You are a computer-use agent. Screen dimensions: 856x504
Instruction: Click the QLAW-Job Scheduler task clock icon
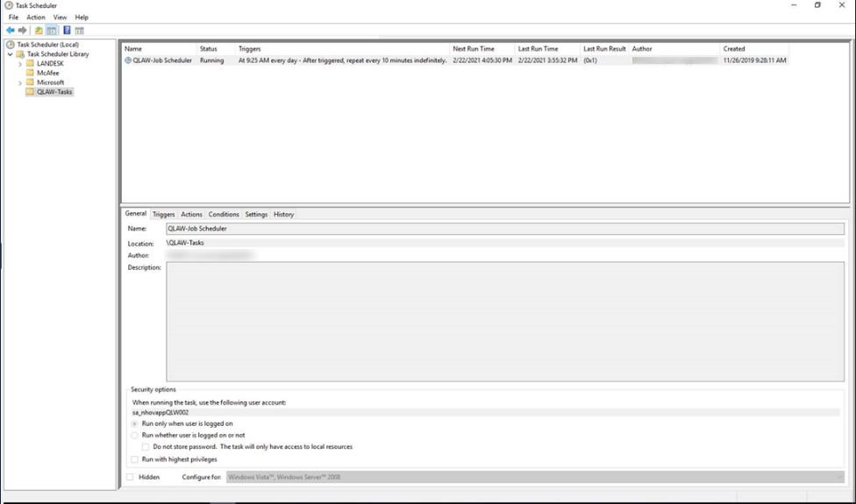coord(128,60)
